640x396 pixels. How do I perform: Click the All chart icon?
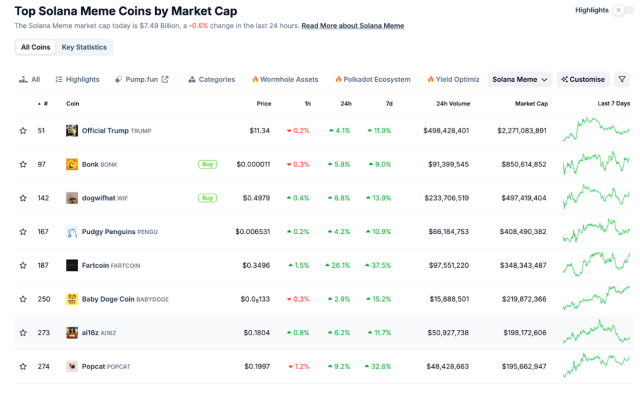coord(23,79)
